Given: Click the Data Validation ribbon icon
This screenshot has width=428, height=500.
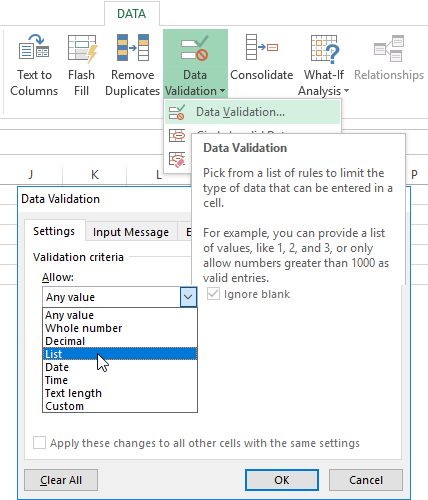Looking at the screenshot, I should pyautogui.click(x=195, y=49).
